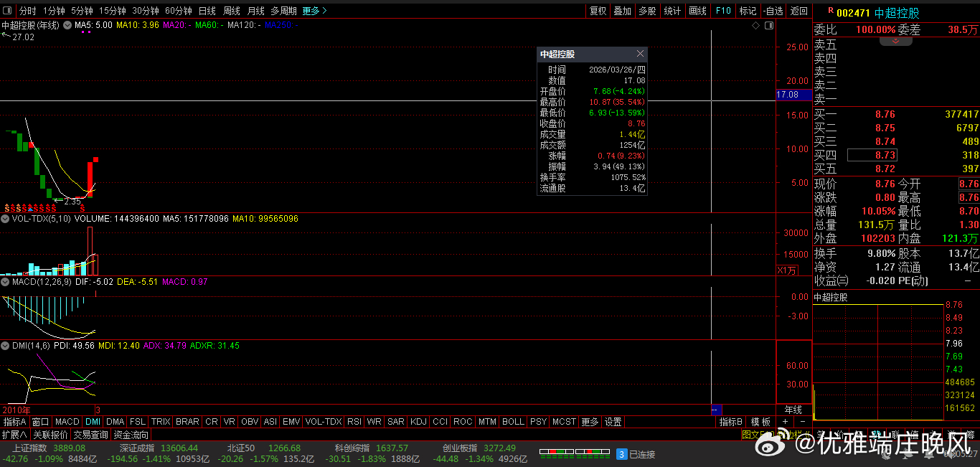Switch to 分时 chart period
Image resolution: width=980 pixels, height=467 pixels.
pos(27,11)
